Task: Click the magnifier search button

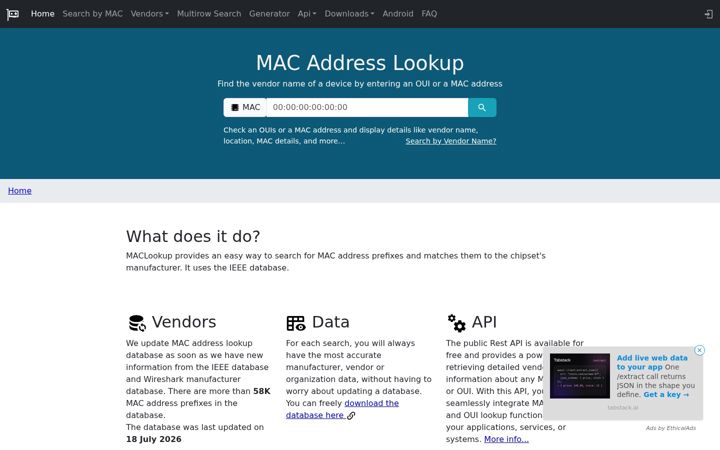Action: point(482,107)
